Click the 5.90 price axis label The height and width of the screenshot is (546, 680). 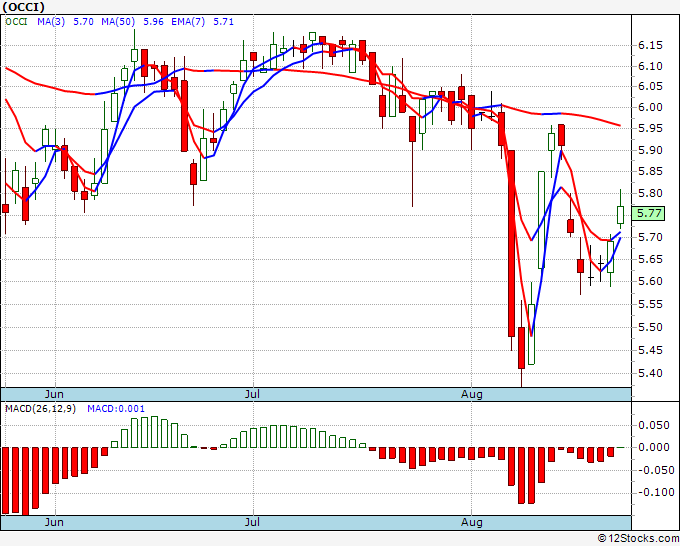point(650,150)
